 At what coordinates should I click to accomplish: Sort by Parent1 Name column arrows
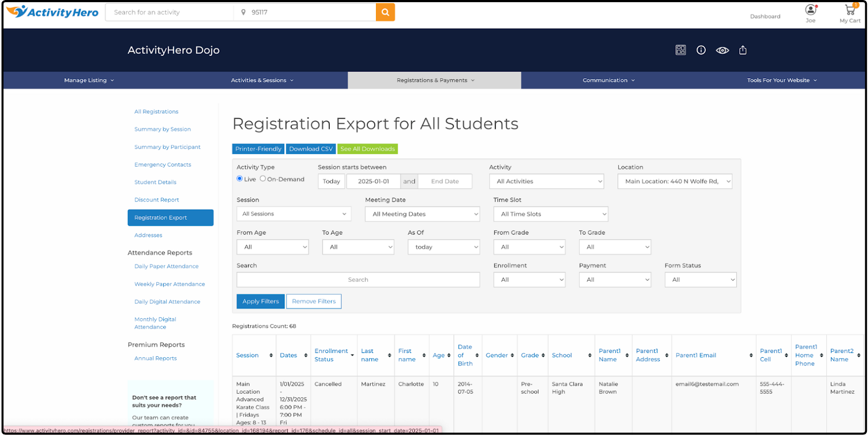pyautogui.click(x=627, y=355)
